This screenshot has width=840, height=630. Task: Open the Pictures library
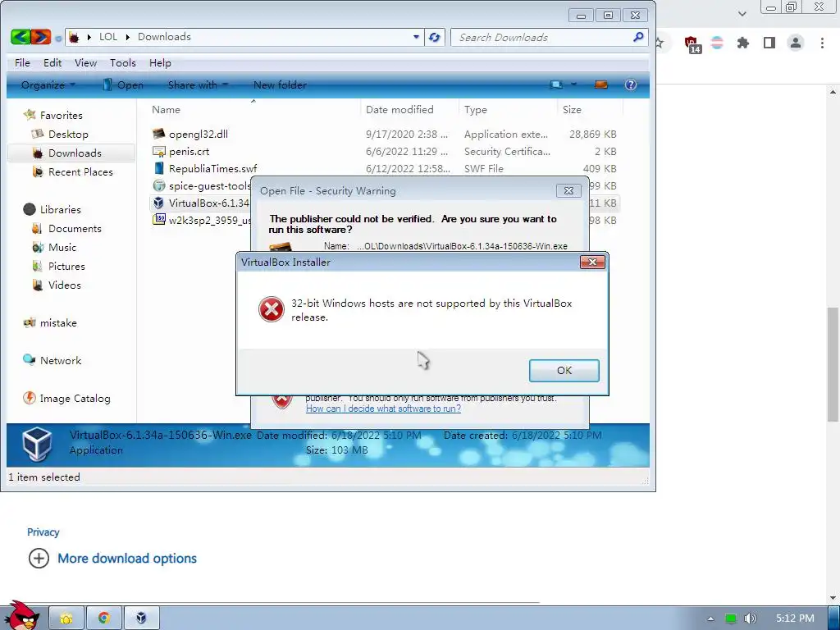pyautogui.click(x=58, y=267)
